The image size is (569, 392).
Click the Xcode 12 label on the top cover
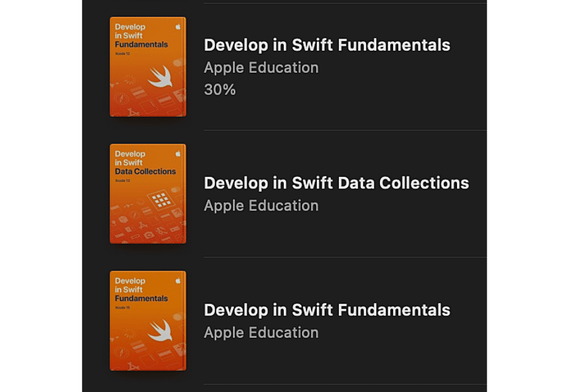click(x=123, y=54)
